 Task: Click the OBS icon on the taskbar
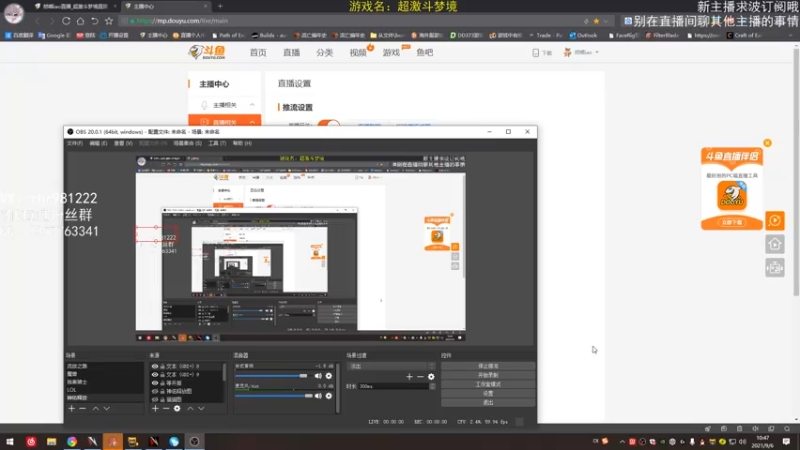[x=194, y=441]
